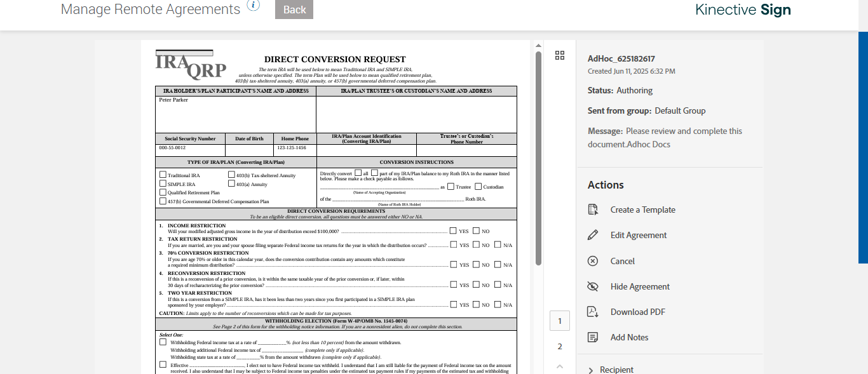The width and height of the screenshot is (868, 374).
Task: Click the Add Notes icon
Action: (x=593, y=337)
